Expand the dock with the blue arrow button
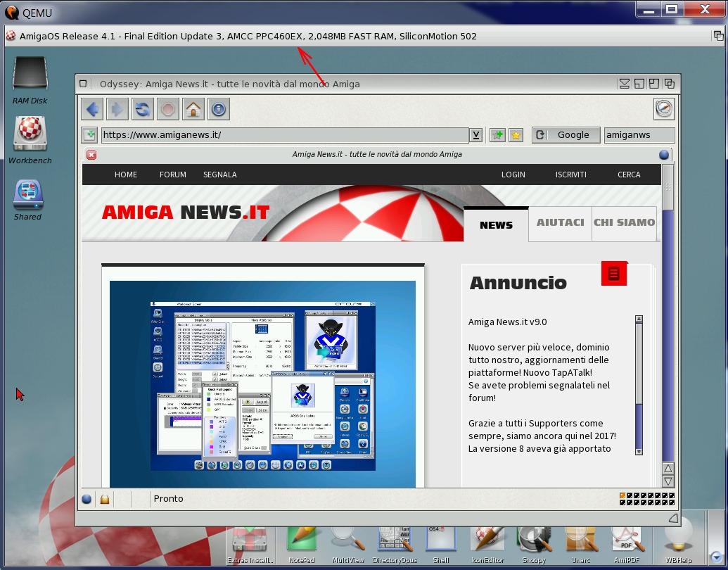 (717, 555)
